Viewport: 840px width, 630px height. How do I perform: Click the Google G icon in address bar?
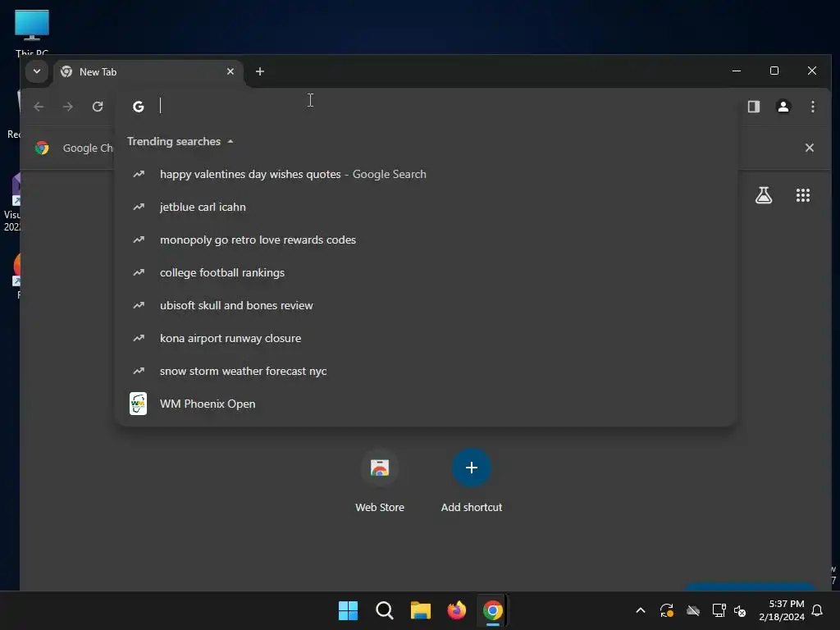point(138,107)
